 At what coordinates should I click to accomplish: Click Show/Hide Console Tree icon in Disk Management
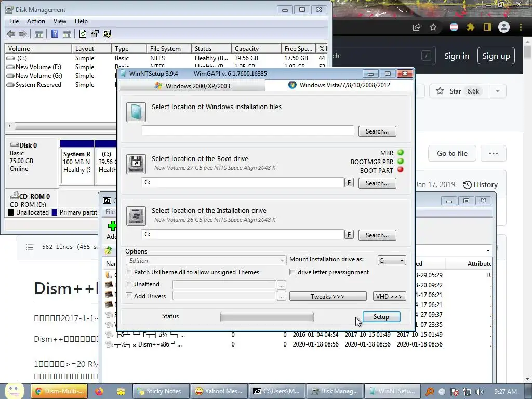[x=39, y=34]
